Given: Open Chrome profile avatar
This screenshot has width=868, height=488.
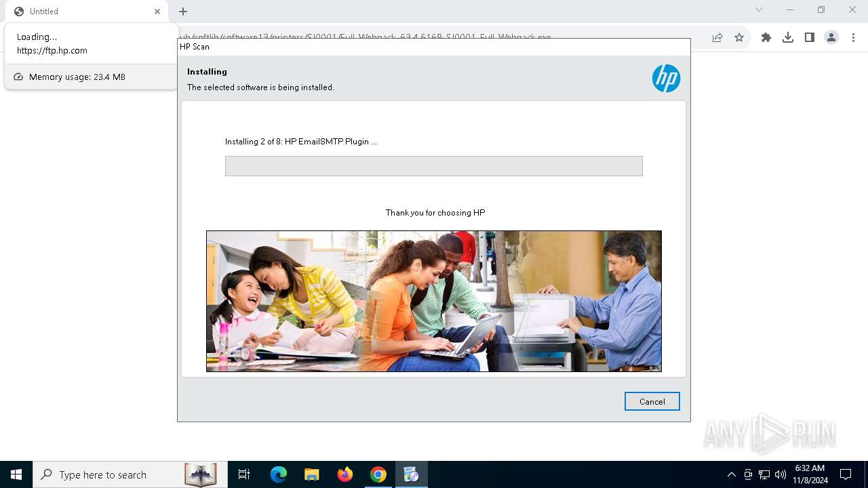Looking at the screenshot, I should (x=831, y=38).
